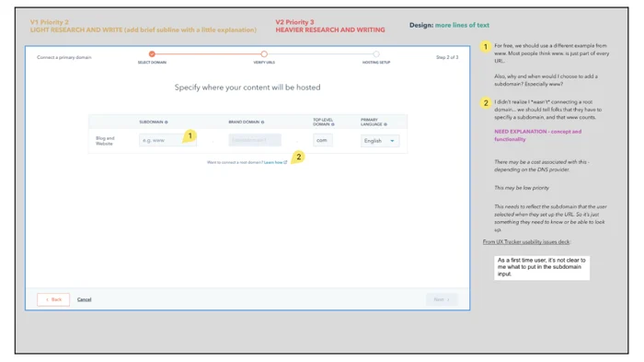Click the Cancel link

point(85,299)
